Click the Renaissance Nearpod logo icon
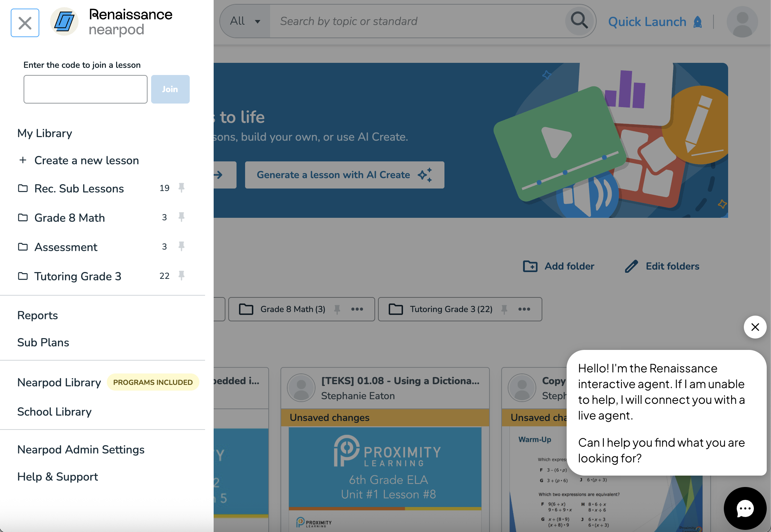The image size is (771, 532). [64, 22]
